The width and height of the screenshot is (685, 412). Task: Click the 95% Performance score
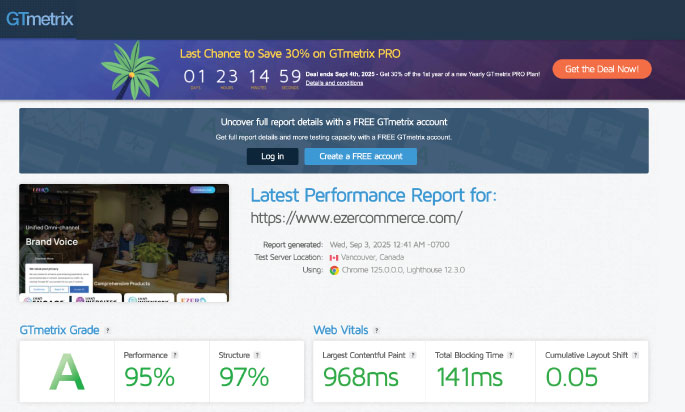(149, 377)
